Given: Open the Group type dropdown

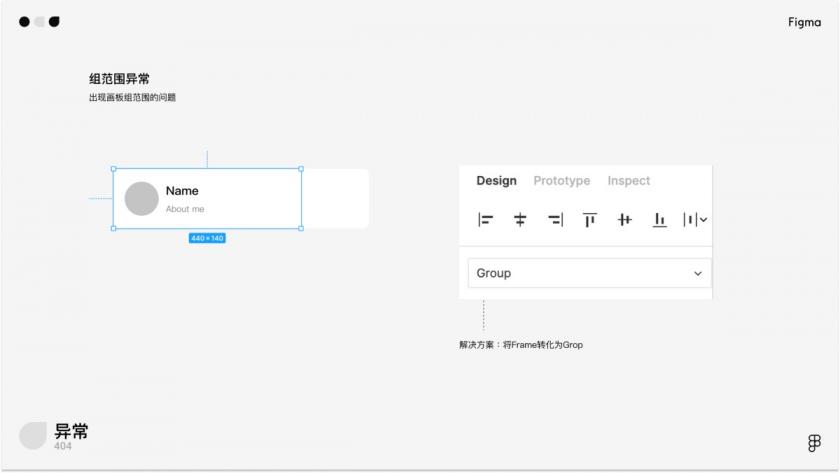Looking at the screenshot, I should click(x=589, y=273).
